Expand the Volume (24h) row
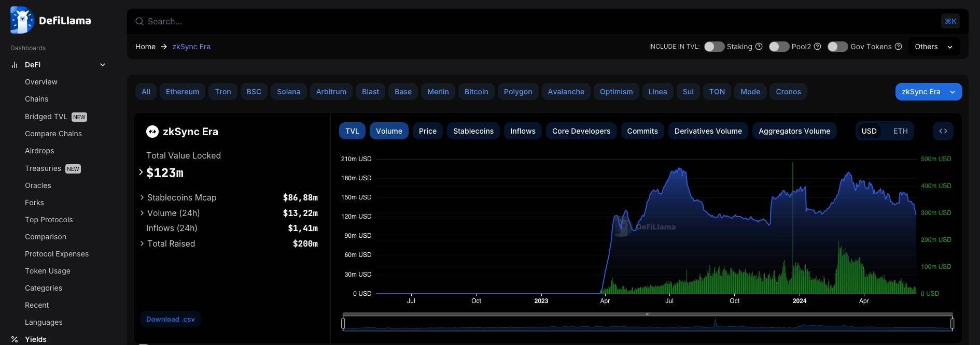 [x=142, y=213]
